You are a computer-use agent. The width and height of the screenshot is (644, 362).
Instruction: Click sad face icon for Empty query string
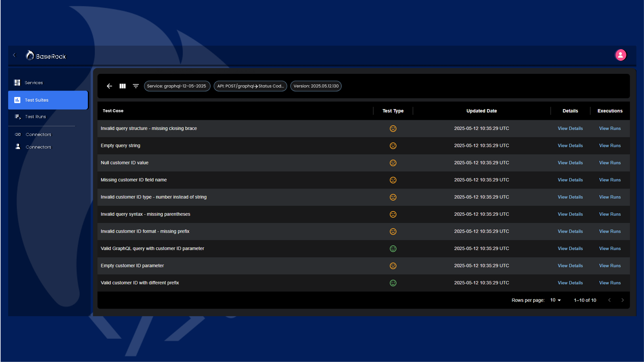coord(393,146)
